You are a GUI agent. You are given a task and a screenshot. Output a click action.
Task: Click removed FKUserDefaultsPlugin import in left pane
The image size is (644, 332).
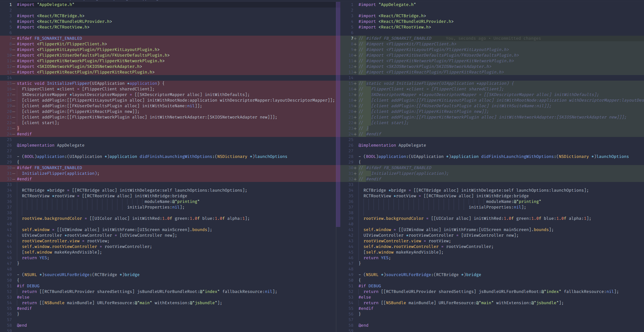coord(93,55)
